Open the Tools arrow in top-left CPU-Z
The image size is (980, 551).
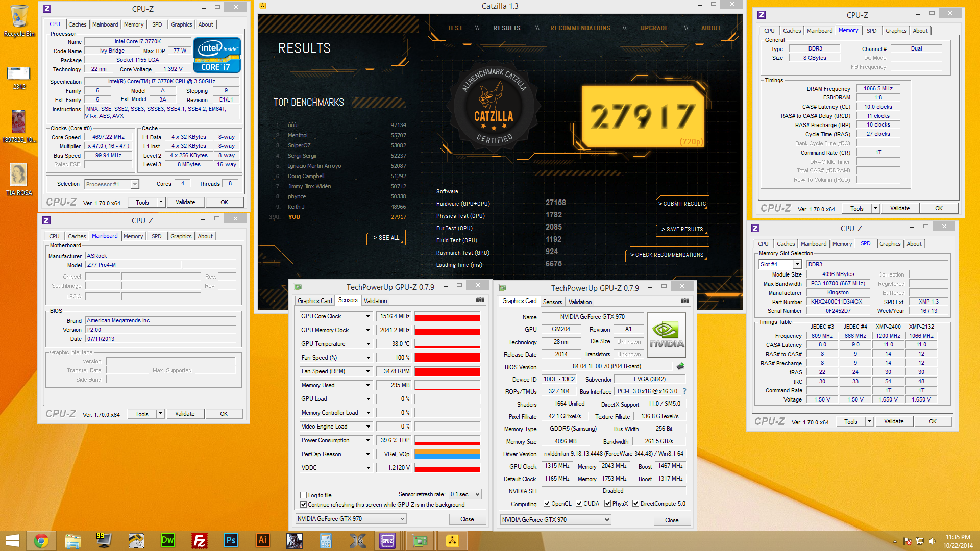(x=161, y=202)
